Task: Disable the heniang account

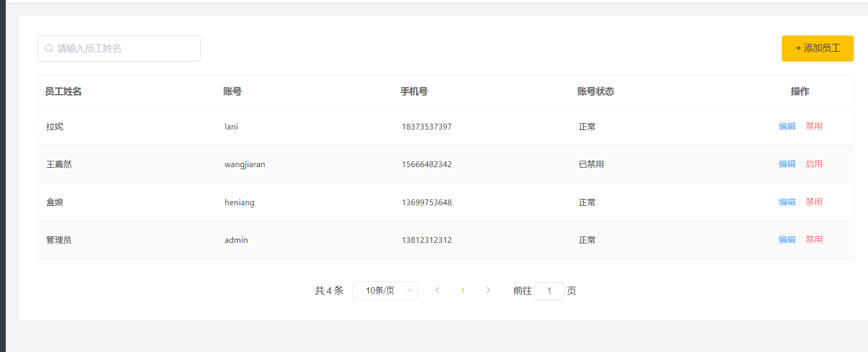Action: tap(814, 202)
